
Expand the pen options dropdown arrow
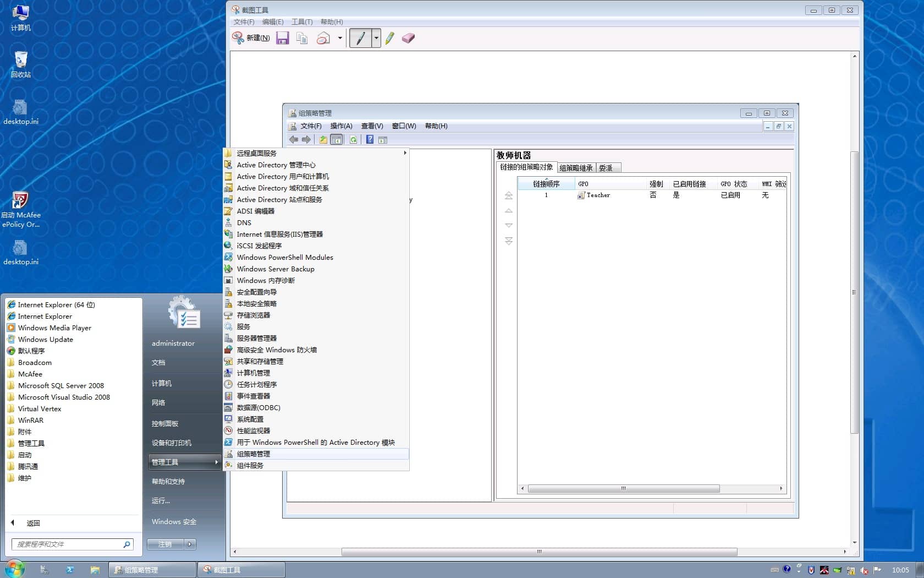click(376, 38)
